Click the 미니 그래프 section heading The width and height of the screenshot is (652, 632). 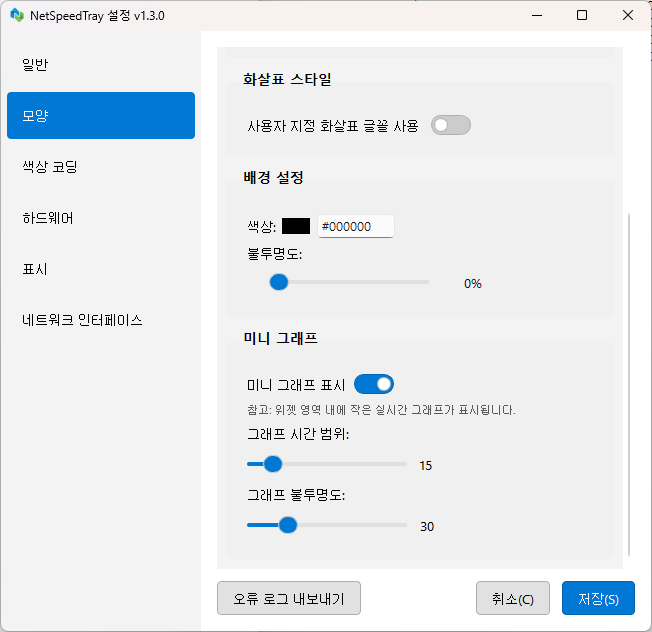tap(280, 338)
